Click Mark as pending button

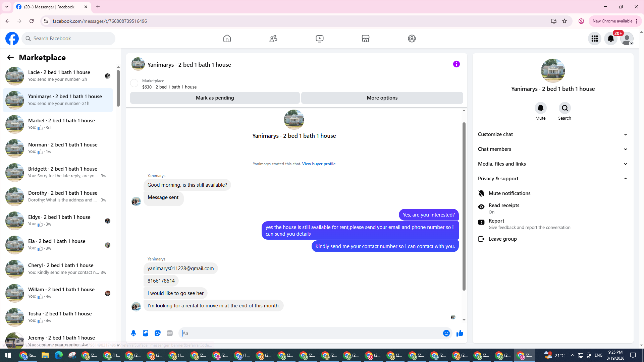[215, 98]
